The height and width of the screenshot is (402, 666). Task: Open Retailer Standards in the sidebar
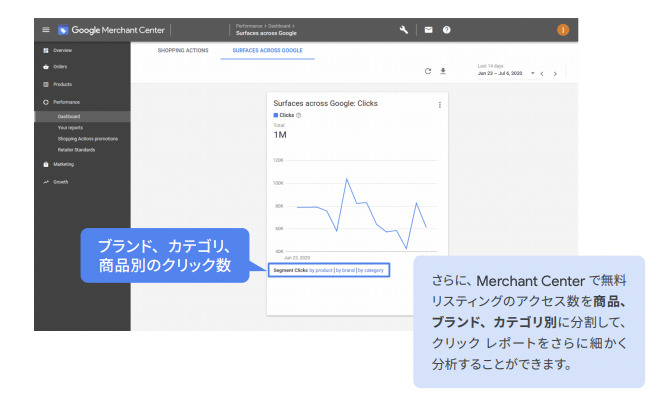[78, 149]
